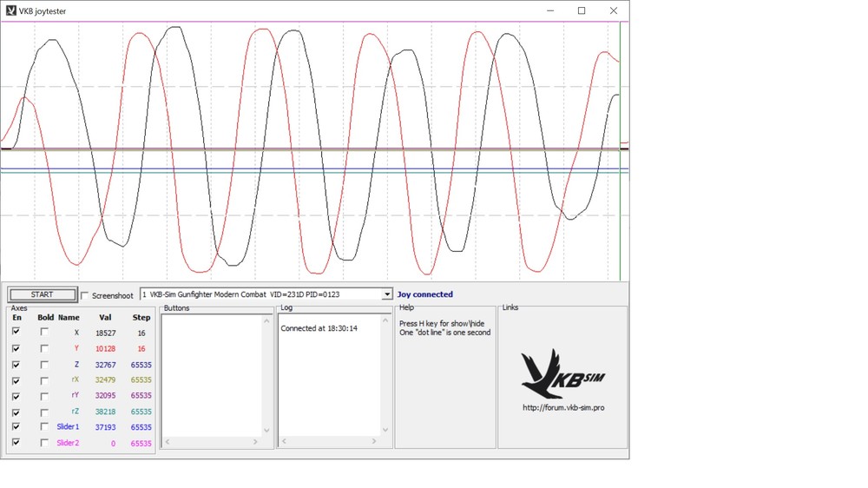Click the 'Press H key for show\hide' help text

(x=442, y=324)
